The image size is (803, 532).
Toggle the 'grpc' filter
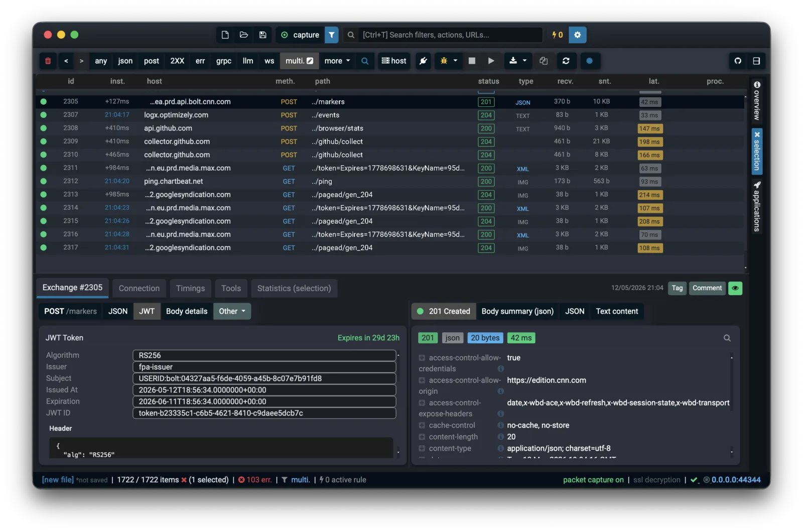224,61
